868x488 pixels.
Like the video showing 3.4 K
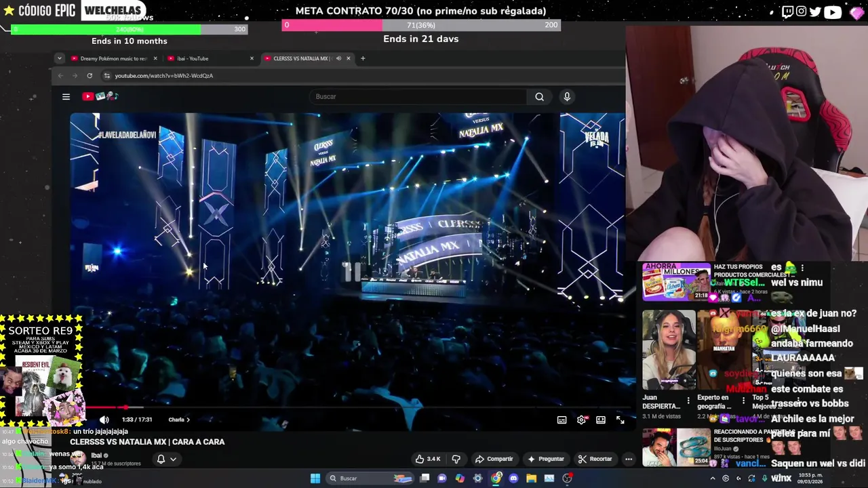(428, 459)
